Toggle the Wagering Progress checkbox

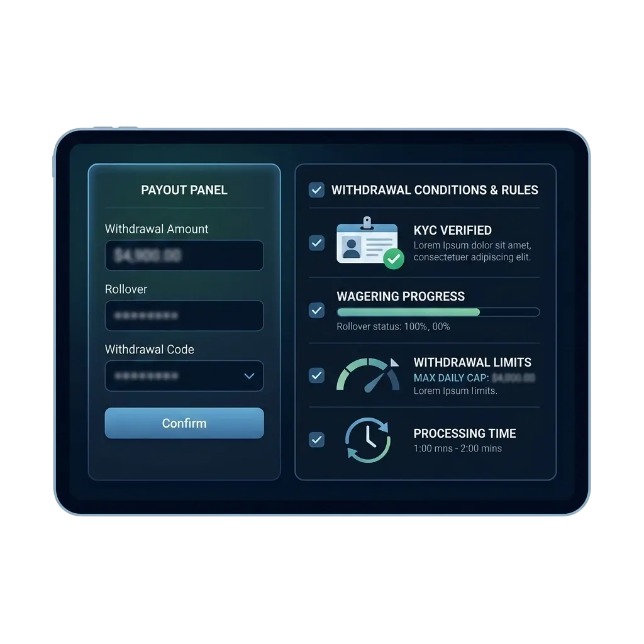coord(316,310)
